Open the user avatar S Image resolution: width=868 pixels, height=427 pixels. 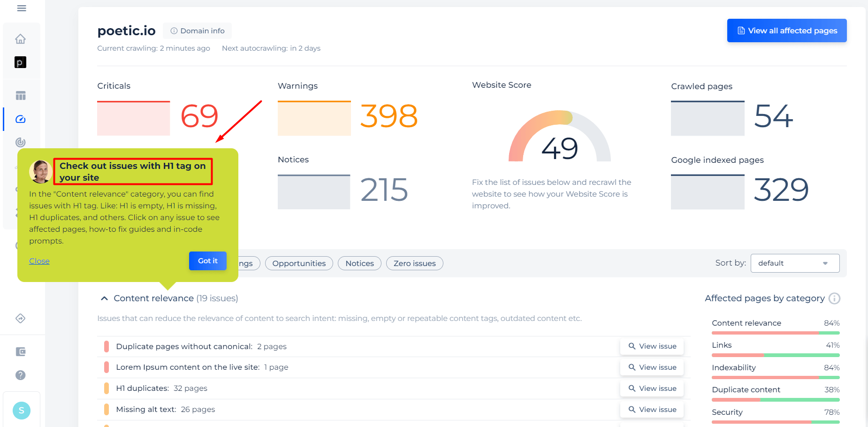(22, 411)
